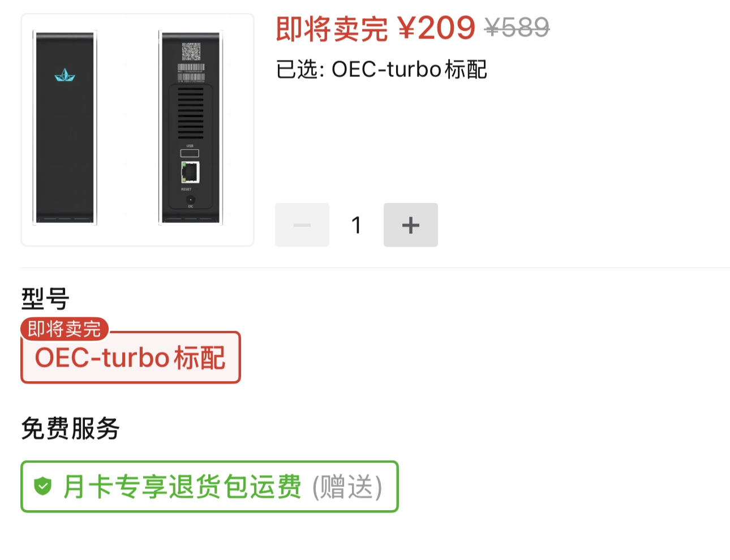
Task: Click the barcode on the device back
Action: pos(191,72)
